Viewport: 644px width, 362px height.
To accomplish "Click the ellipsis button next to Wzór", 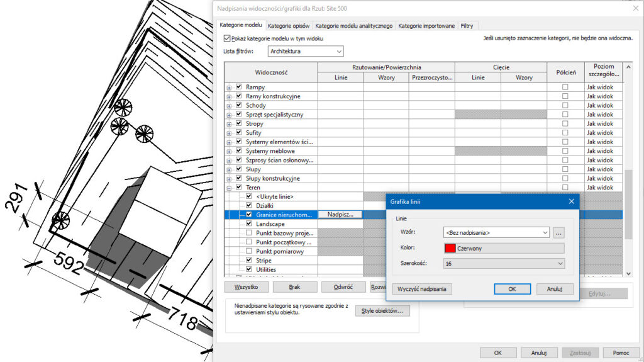I will [559, 232].
